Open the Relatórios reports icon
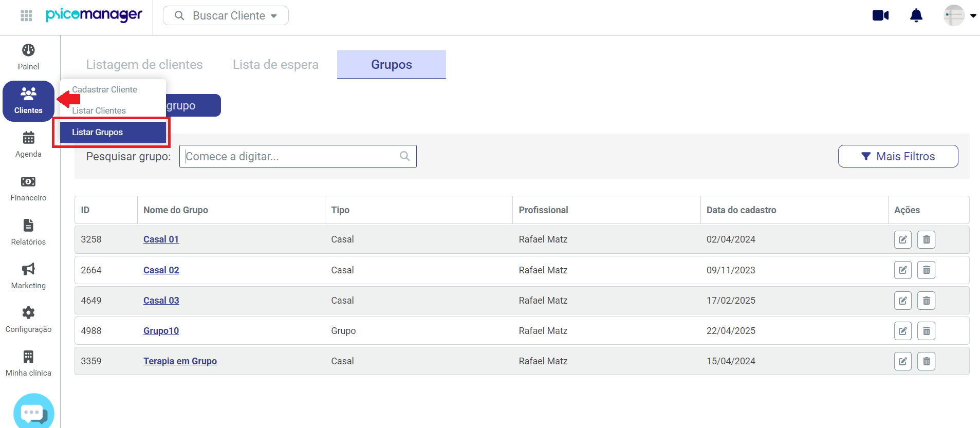980x428 pixels. 28,226
